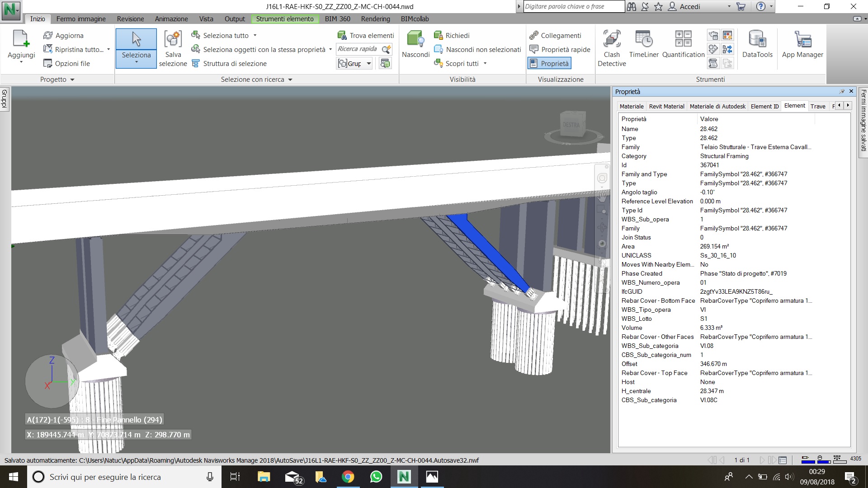Expand the Seleziona tutto dropdown arrow

(255, 35)
